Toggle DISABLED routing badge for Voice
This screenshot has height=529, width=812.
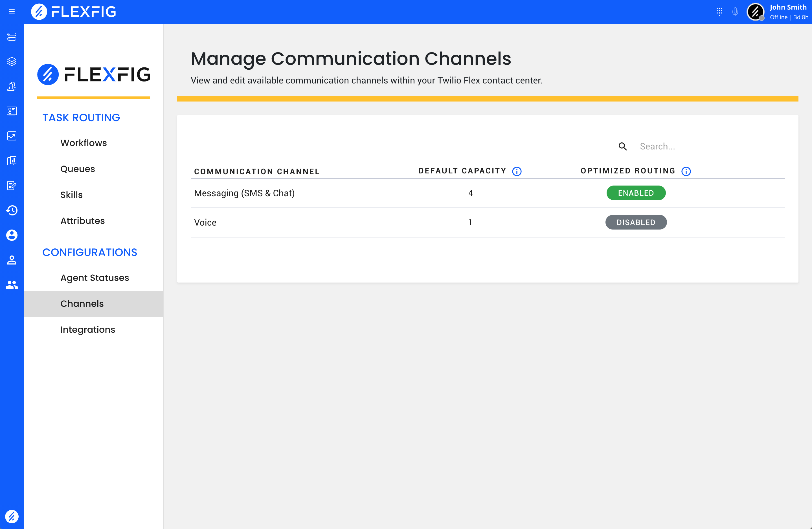click(636, 222)
